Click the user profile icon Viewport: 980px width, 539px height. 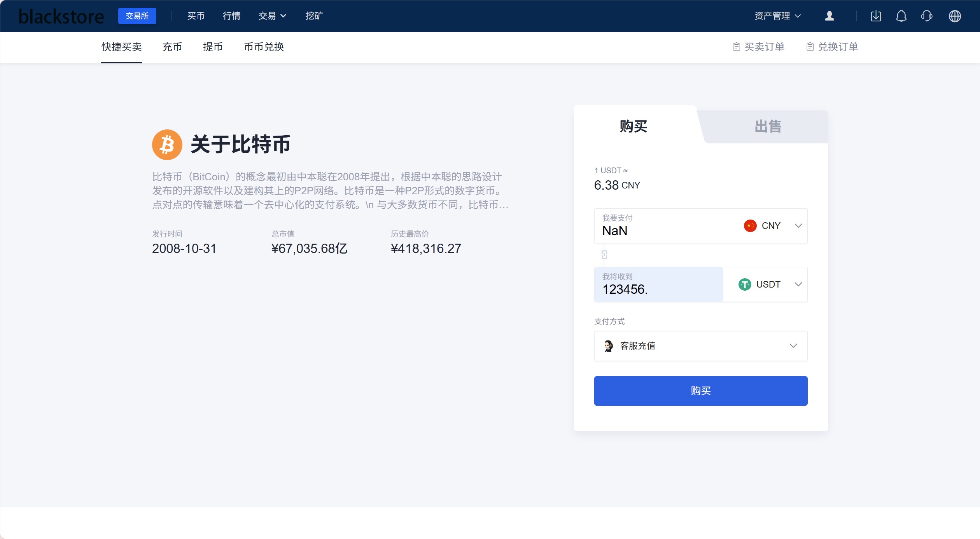pos(829,16)
